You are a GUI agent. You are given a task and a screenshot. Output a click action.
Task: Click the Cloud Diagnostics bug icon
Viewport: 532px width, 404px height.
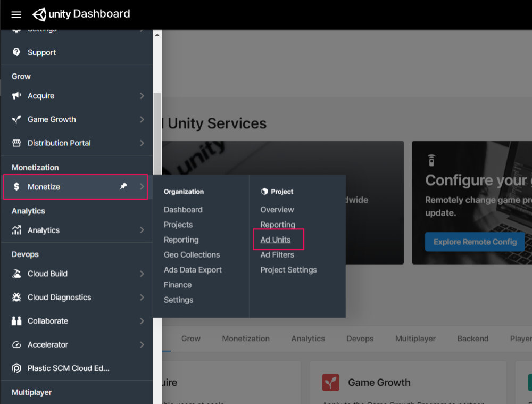16,298
